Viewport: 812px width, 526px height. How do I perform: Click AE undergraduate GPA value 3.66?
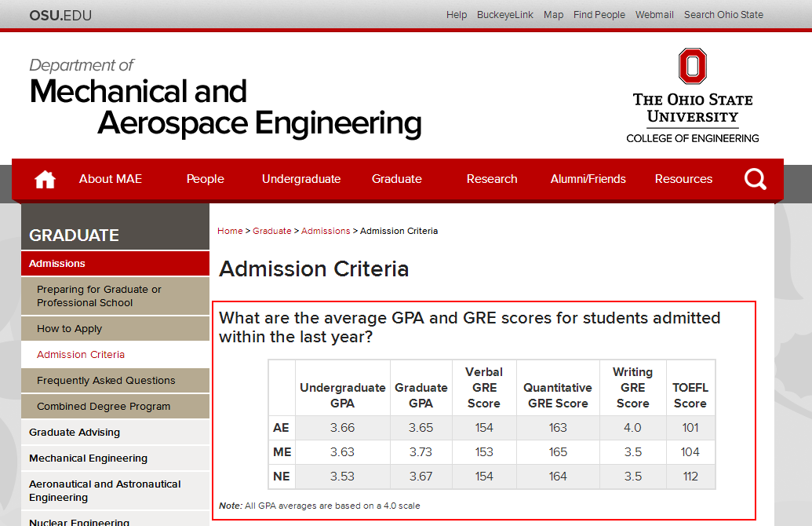(x=342, y=428)
